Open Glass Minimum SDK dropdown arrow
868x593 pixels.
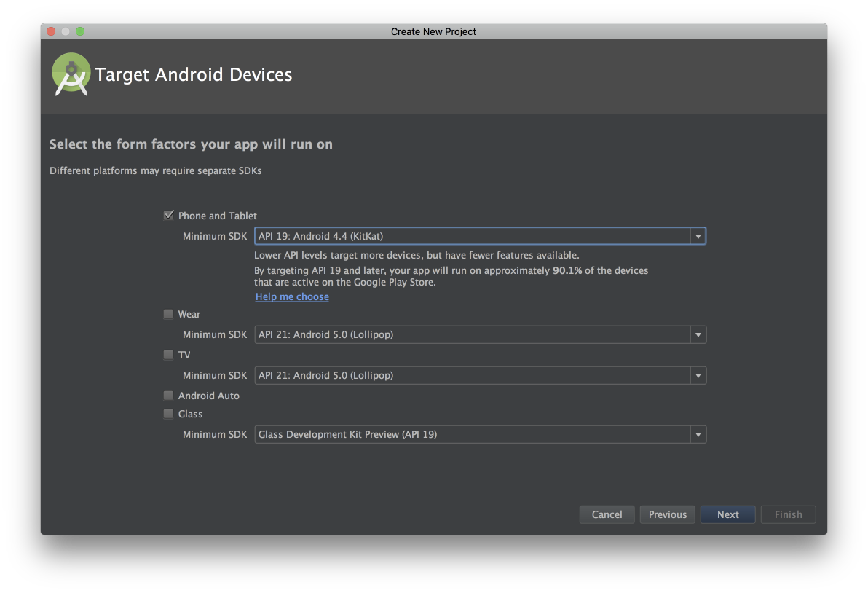[698, 435]
